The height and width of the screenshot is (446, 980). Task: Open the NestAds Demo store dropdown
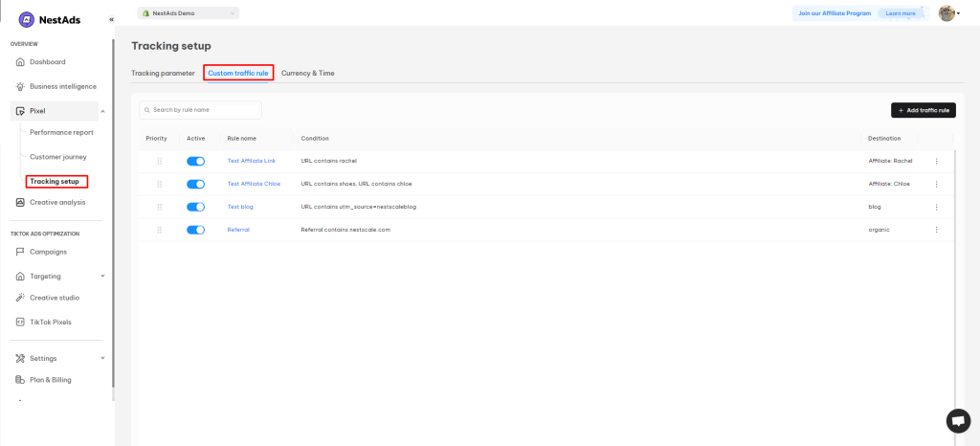189,13
